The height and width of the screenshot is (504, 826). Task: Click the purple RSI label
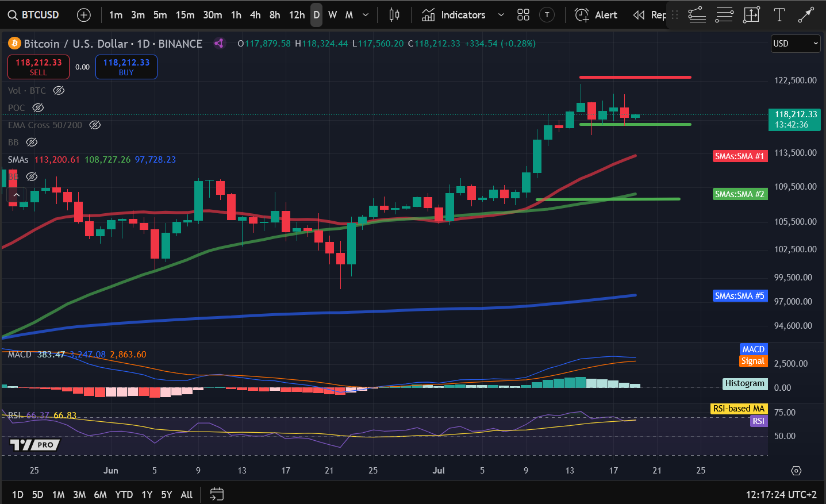click(758, 421)
